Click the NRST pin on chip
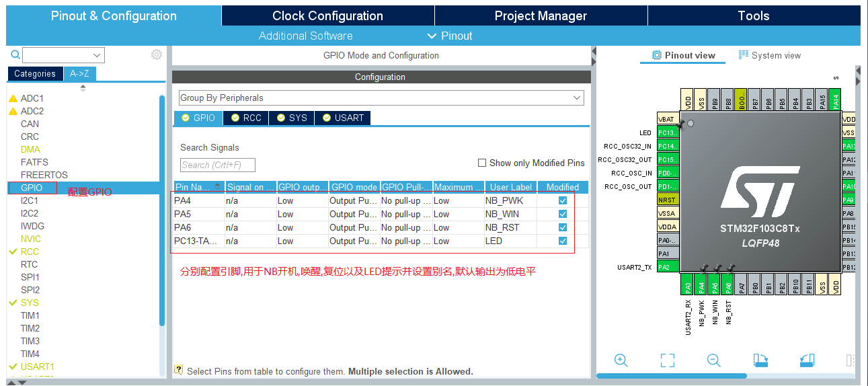The image size is (868, 386). tap(667, 200)
